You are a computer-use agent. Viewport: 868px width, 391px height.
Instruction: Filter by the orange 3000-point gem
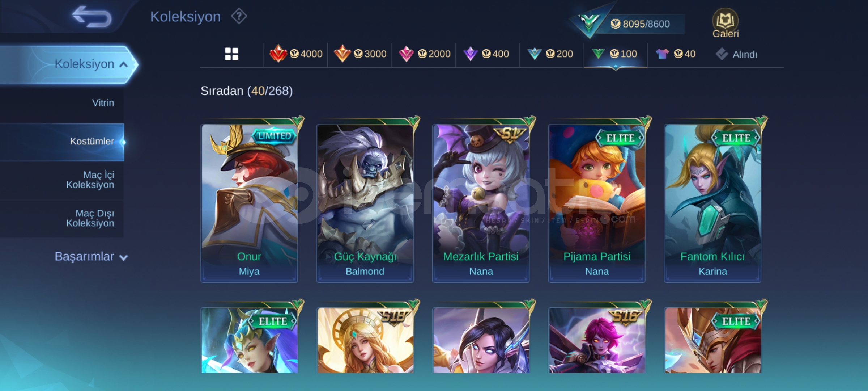pyautogui.click(x=360, y=54)
